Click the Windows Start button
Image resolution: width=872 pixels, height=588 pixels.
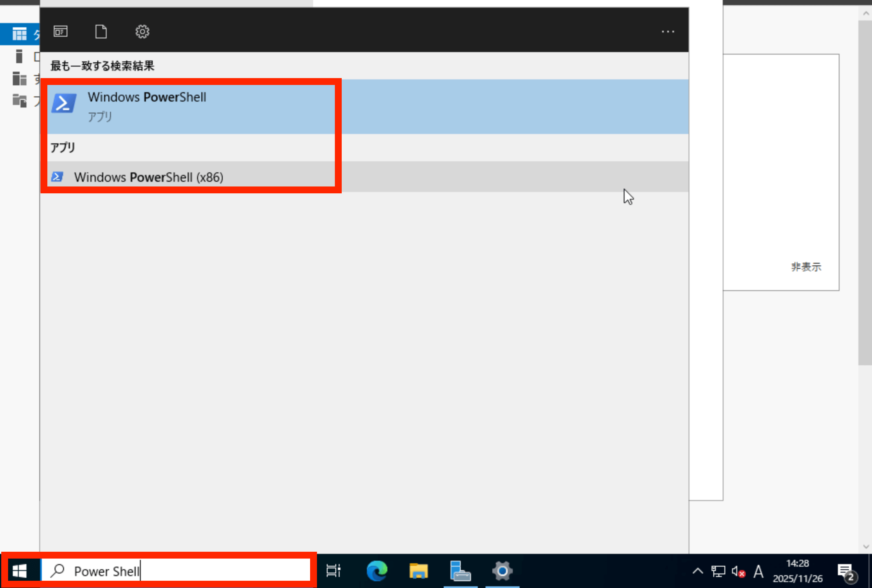pyautogui.click(x=20, y=571)
